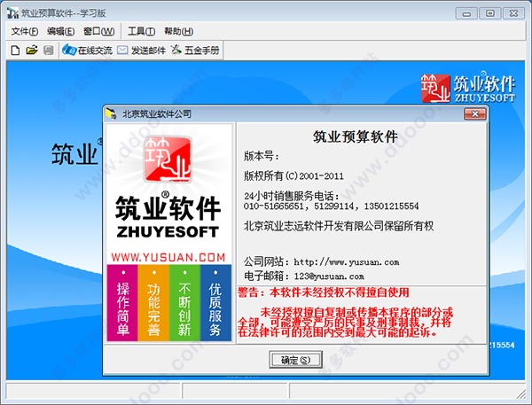The image size is (532, 405).
Task: Close the main 筑业预算软件 window
Action: coord(513,13)
